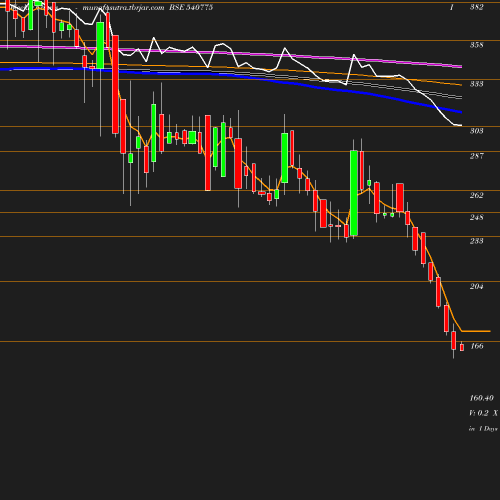Click the 382 price axis label
Screen dimensions: 500x500
tap(476, 7)
